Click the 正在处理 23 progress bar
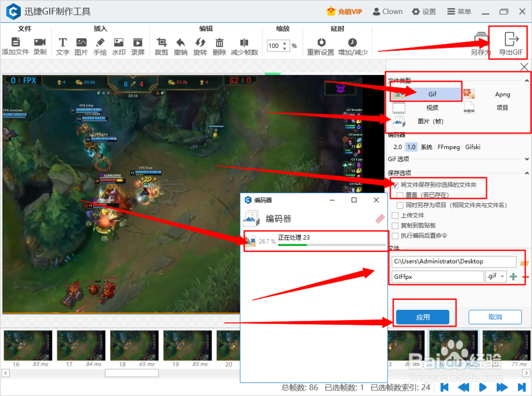The height and width of the screenshot is (396, 532). point(332,245)
